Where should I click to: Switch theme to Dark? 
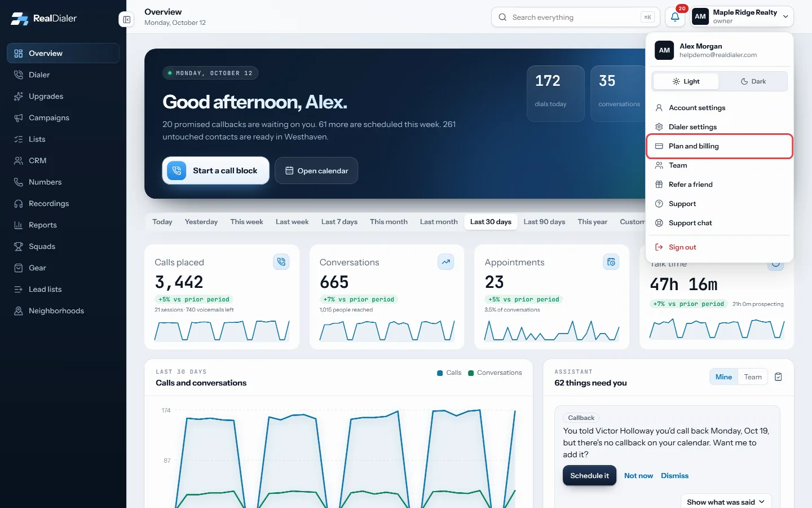(x=753, y=81)
